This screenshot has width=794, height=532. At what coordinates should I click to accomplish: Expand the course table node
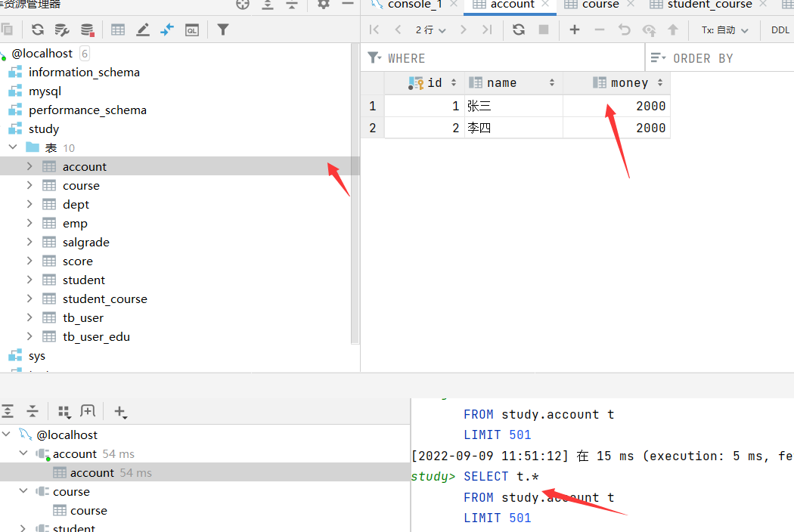pyautogui.click(x=29, y=185)
